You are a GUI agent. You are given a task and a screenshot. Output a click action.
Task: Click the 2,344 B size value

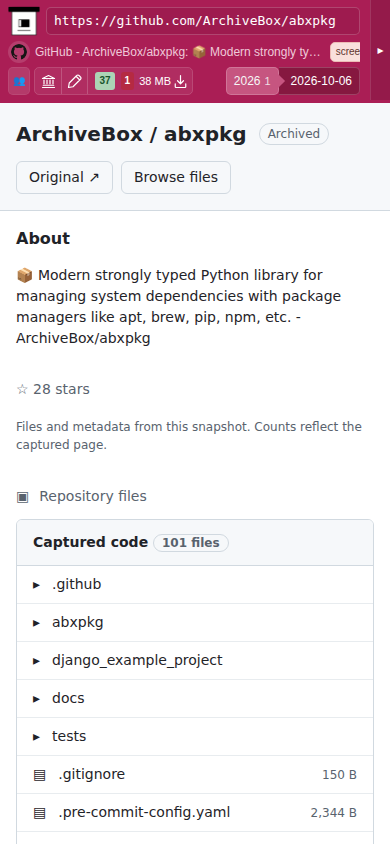click(334, 813)
